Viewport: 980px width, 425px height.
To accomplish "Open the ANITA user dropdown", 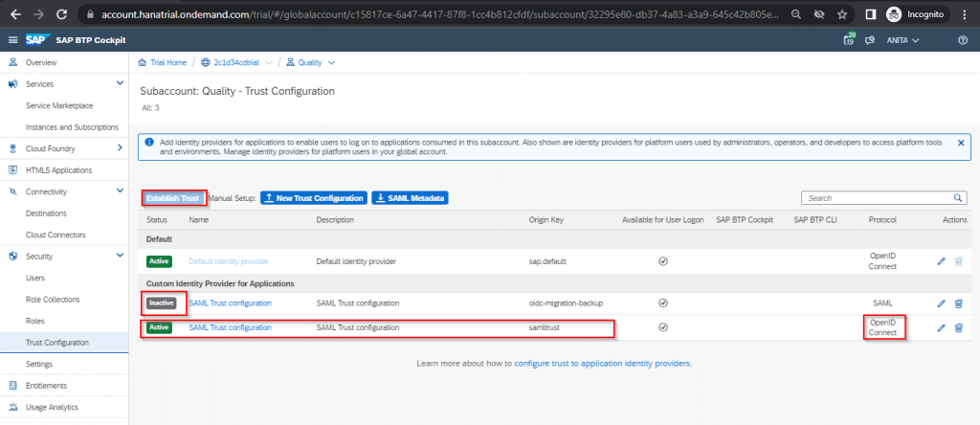I will (902, 40).
